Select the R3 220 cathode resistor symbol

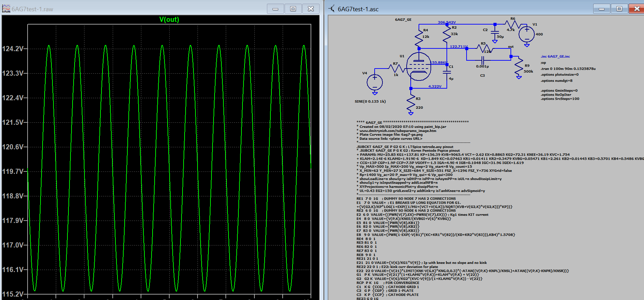(x=411, y=103)
